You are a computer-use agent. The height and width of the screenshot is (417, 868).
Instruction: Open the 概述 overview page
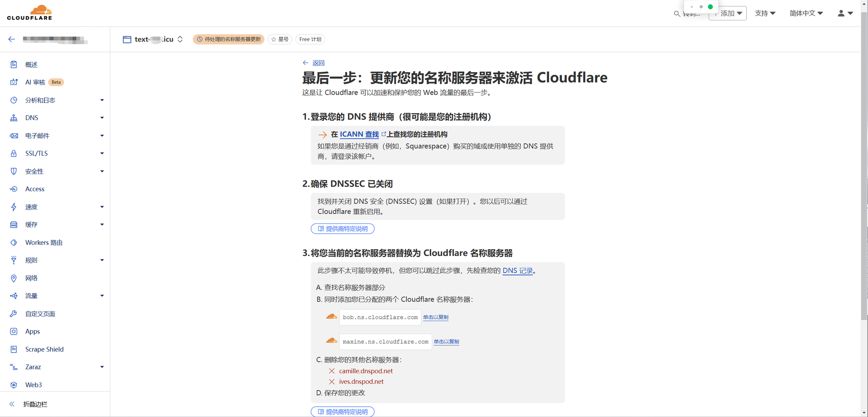pyautogui.click(x=31, y=65)
